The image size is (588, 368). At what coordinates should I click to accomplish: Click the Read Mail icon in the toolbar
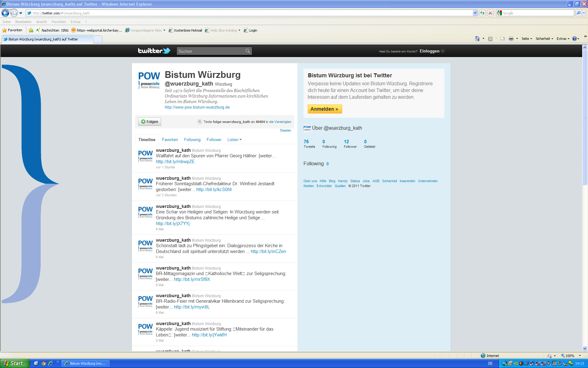[502, 39]
